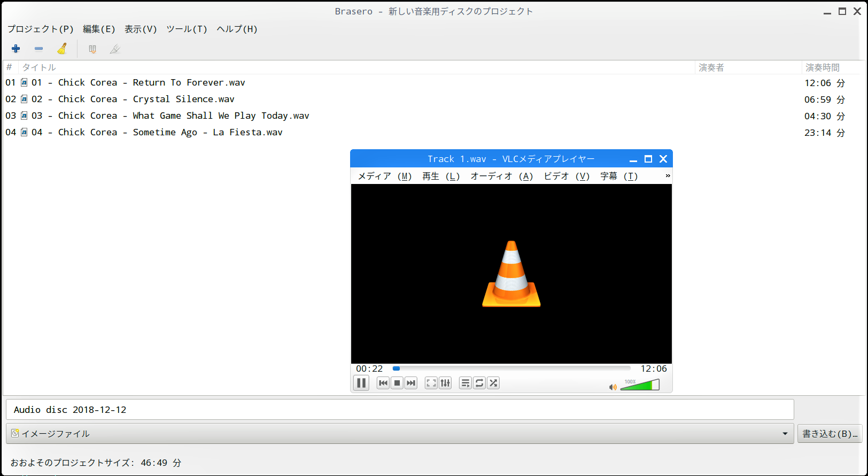
Task: Open Brasero ヘルプ(H) menu
Action: [237, 29]
